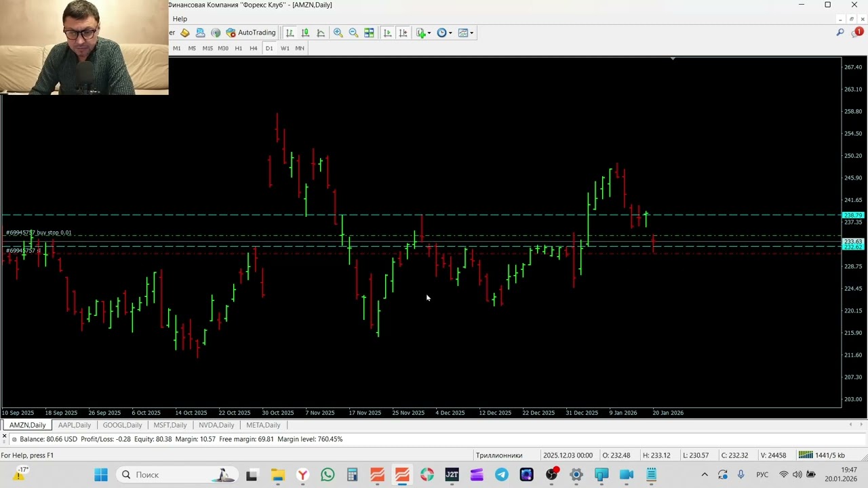The height and width of the screenshot is (488, 868).
Task: Click the 238.79 price level label
Action: coord(852,216)
